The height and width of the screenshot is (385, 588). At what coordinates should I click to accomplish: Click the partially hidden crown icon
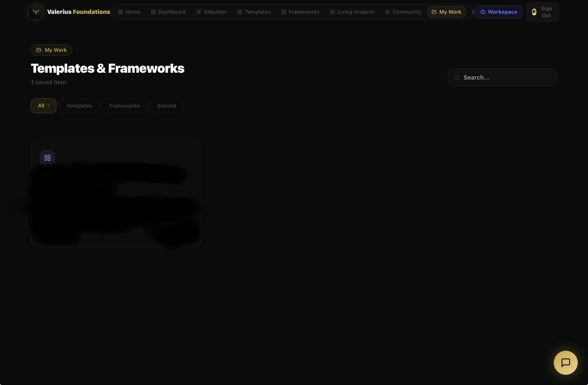[473, 12]
